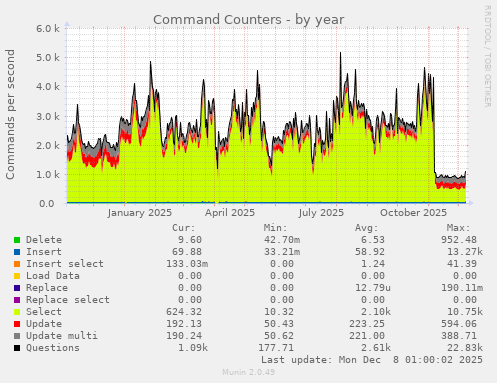Screen dimensions: 497x383
Task: Click Insert max value 13.27k
Action: [465, 252]
